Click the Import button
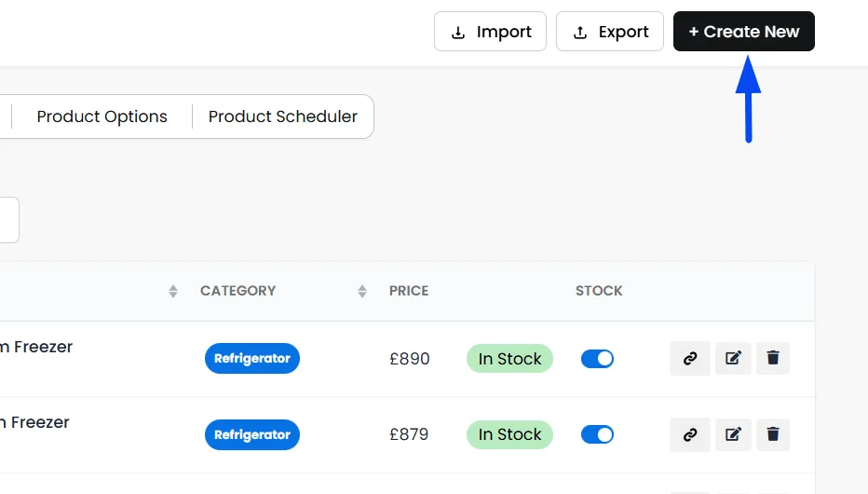The image size is (868, 494). (x=490, y=32)
